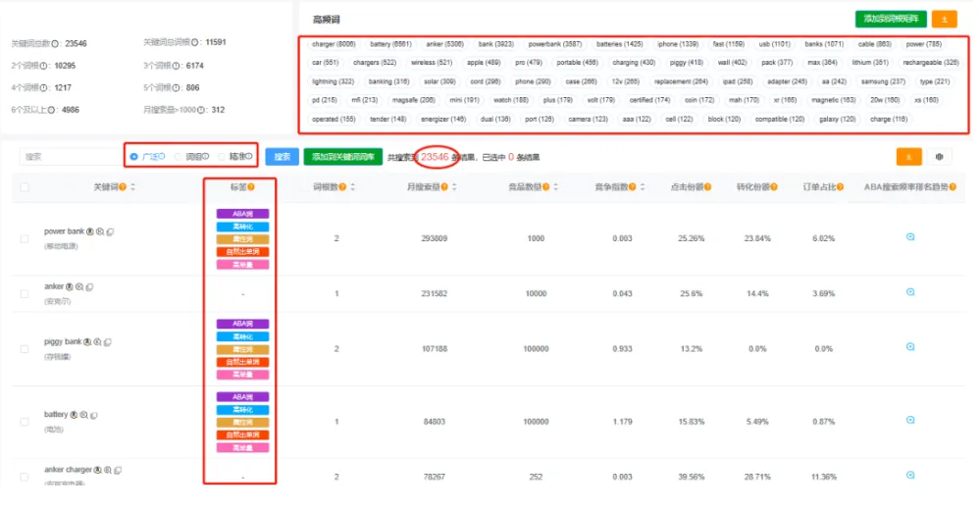The height and width of the screenshot is (510, 980).
Task: Select the magnetic (163) word chip
Action: pyautogui.click(x=833, y=100)
